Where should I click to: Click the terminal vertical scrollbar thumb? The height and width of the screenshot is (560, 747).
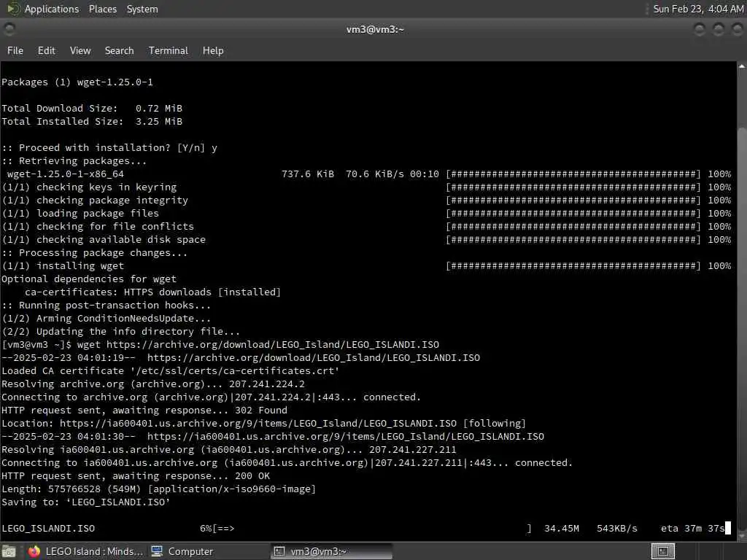click(742, 329)
